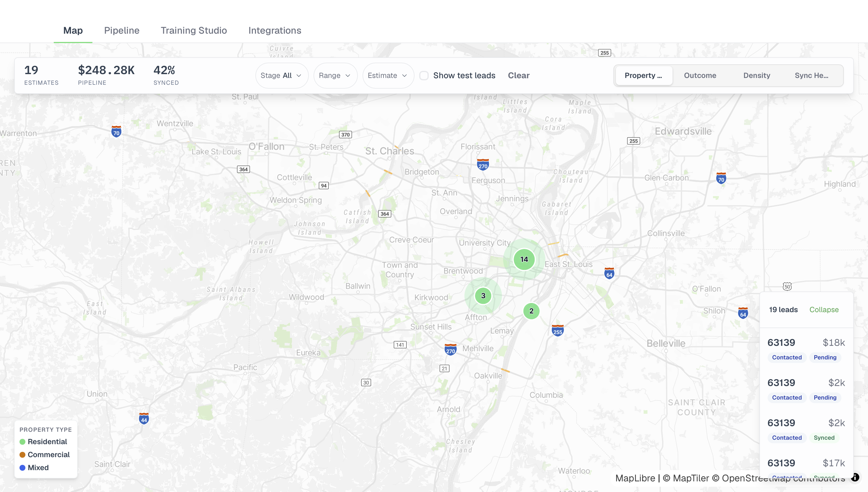Select the Density view mode

(756, 75)
